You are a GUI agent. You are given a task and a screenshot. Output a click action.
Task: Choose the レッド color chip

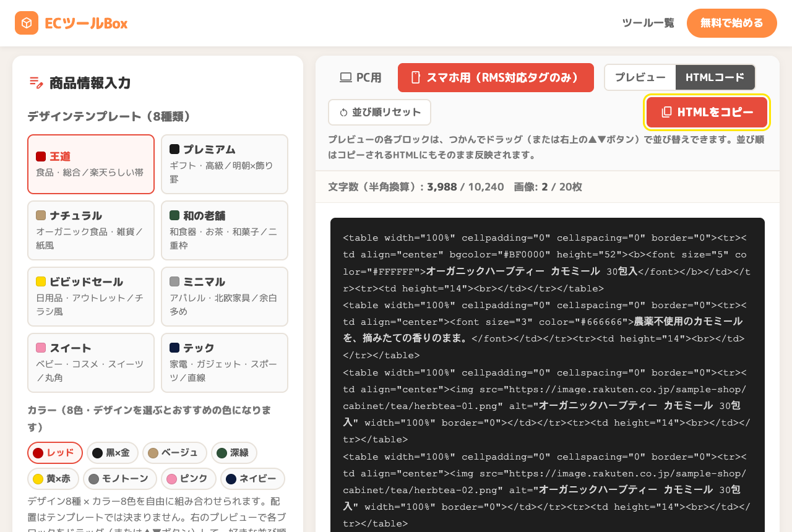pos(55,453)
